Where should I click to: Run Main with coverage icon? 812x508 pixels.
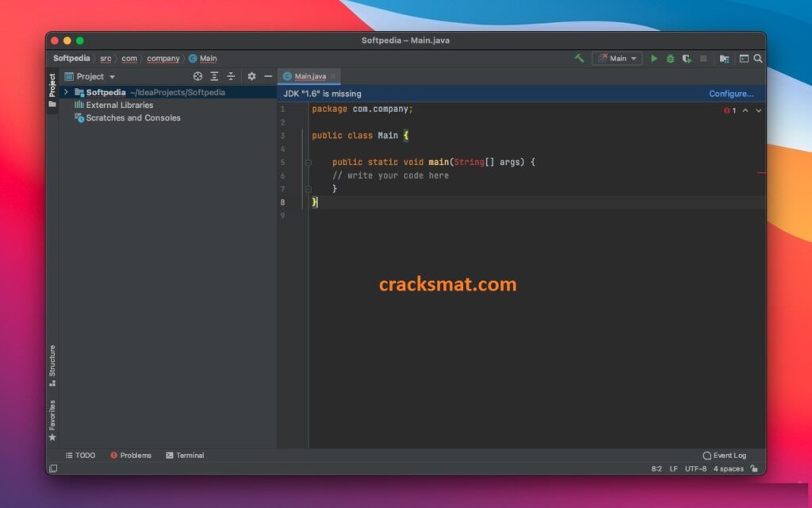(x=687, y=59)
